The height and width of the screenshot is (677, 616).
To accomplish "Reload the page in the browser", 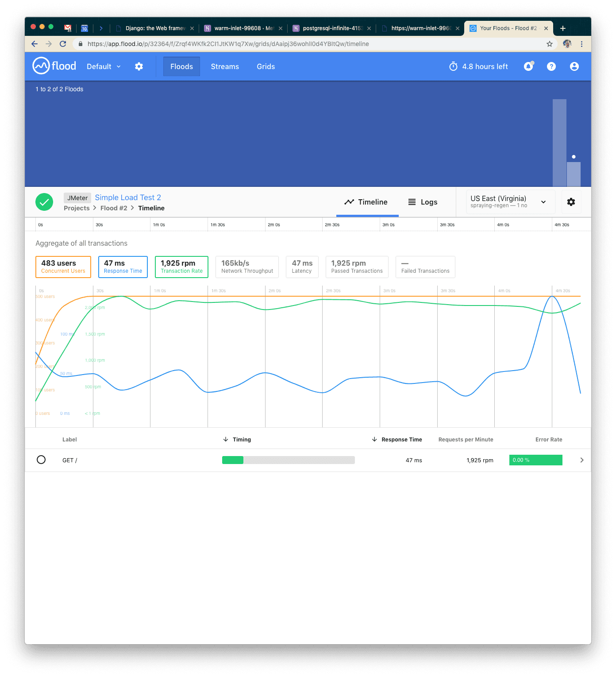I will [63, 44].
